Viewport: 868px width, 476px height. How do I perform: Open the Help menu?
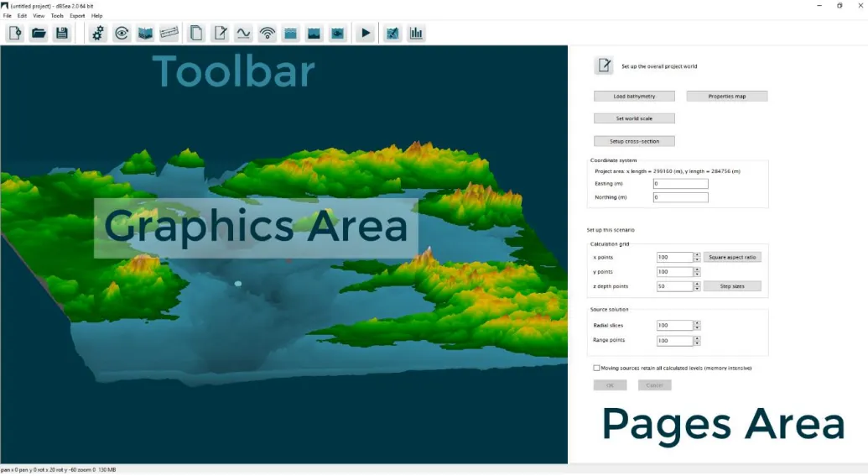click(97, 15)
